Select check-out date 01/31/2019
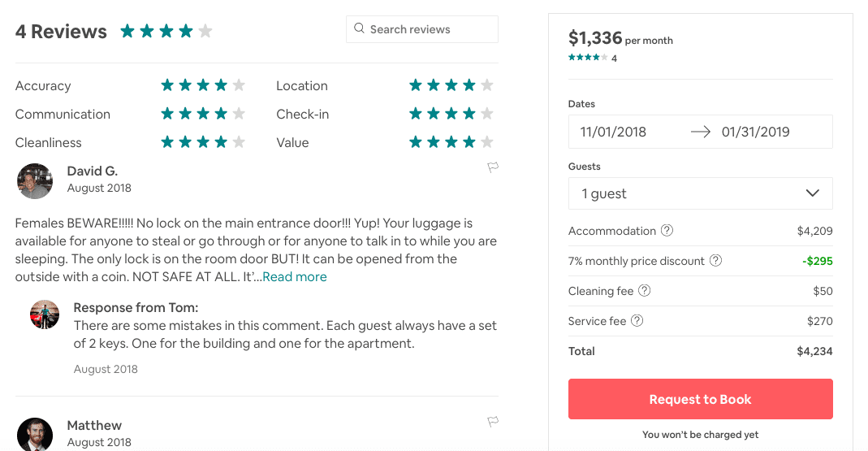868x451 pixels. [755, 132]
